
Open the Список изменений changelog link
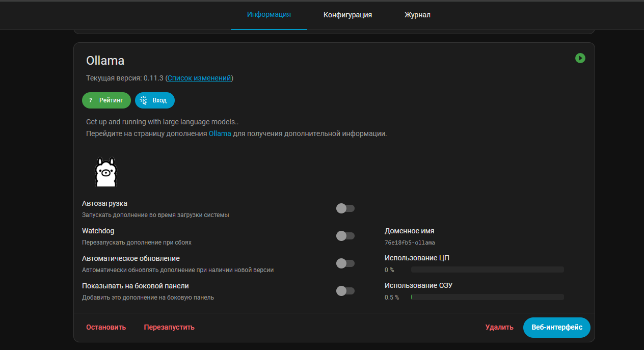pyautogui.click(x=199, y=78)
